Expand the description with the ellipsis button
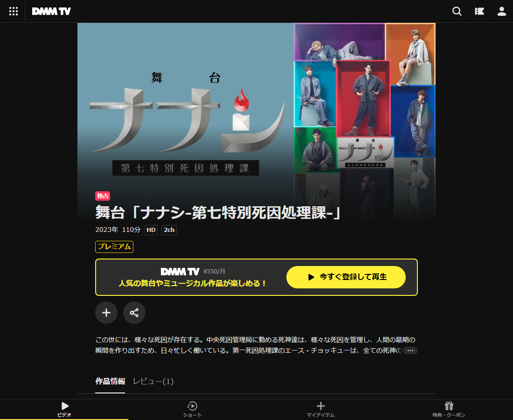 [x=410, y=350]
